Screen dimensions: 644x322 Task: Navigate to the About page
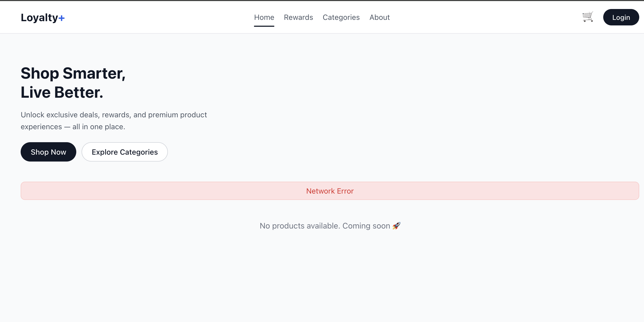[379, 17]
